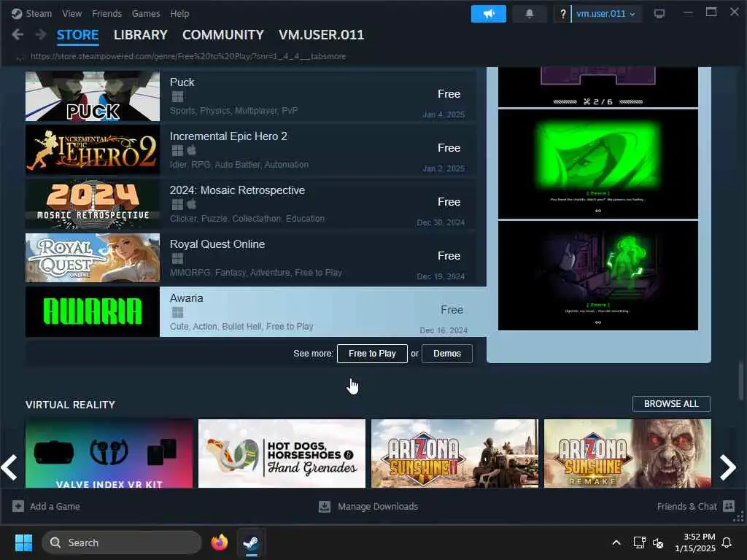Click the Free to Play button
Screen dimensions: 747x560
[x=372, y=354]
